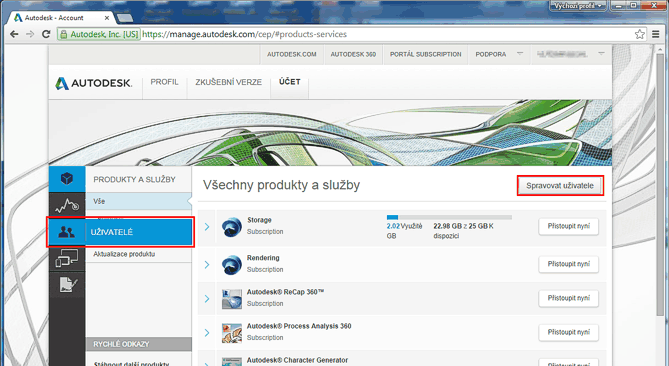The height and width of the screenshot is (366, 669).
Task: Click the Process Analysis 360 icon
Action: 232,333
